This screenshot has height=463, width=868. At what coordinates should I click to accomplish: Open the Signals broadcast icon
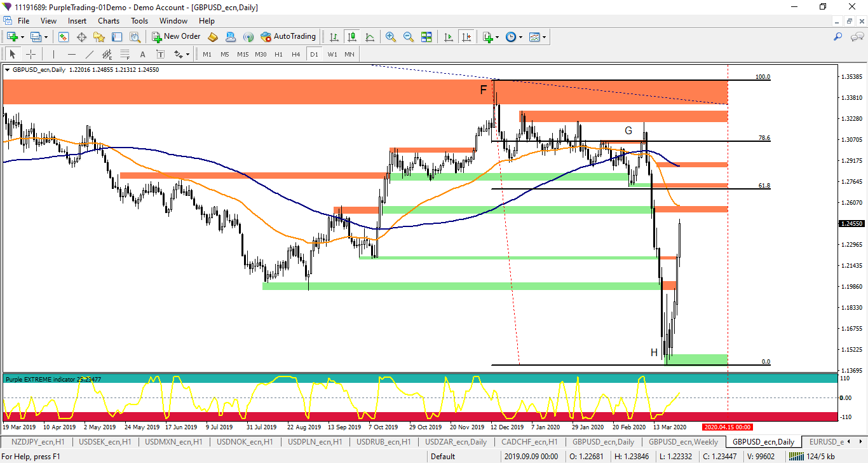(x=248, y=37)
